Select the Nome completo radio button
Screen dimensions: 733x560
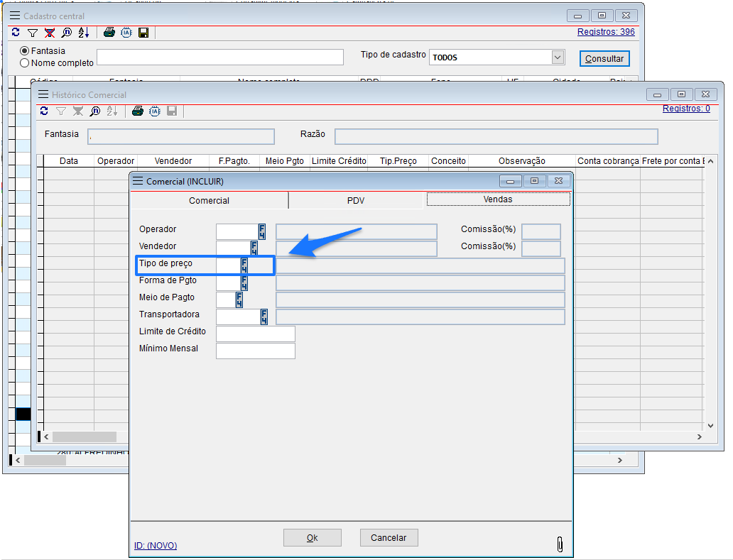[x=25, y=63]
